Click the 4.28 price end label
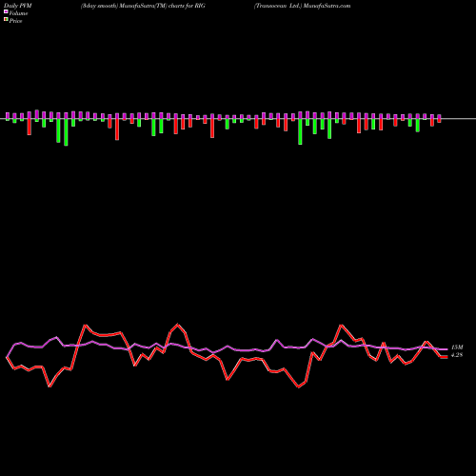The height and width of the screenshot is (476, 476). [x=457, y=355]
